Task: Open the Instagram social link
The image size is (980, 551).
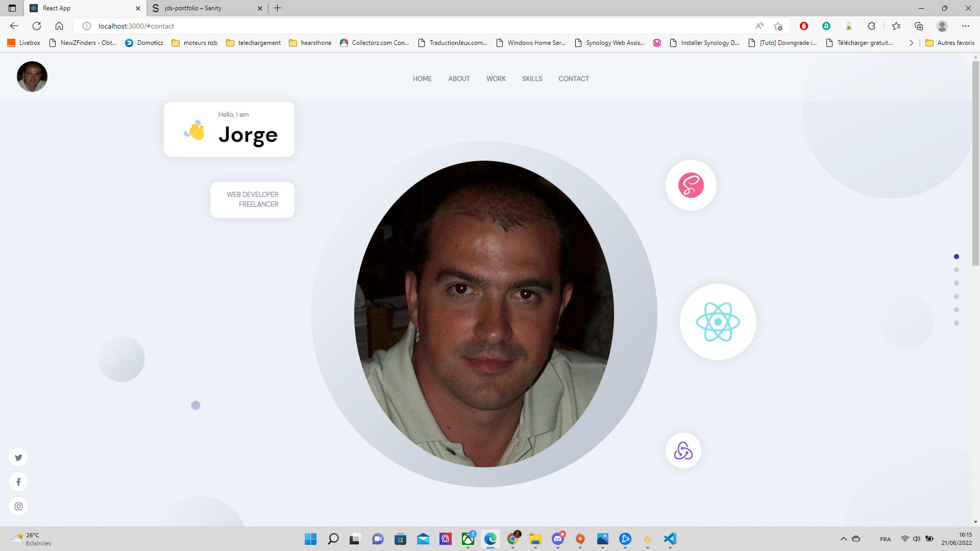Action: pos(18,506)
